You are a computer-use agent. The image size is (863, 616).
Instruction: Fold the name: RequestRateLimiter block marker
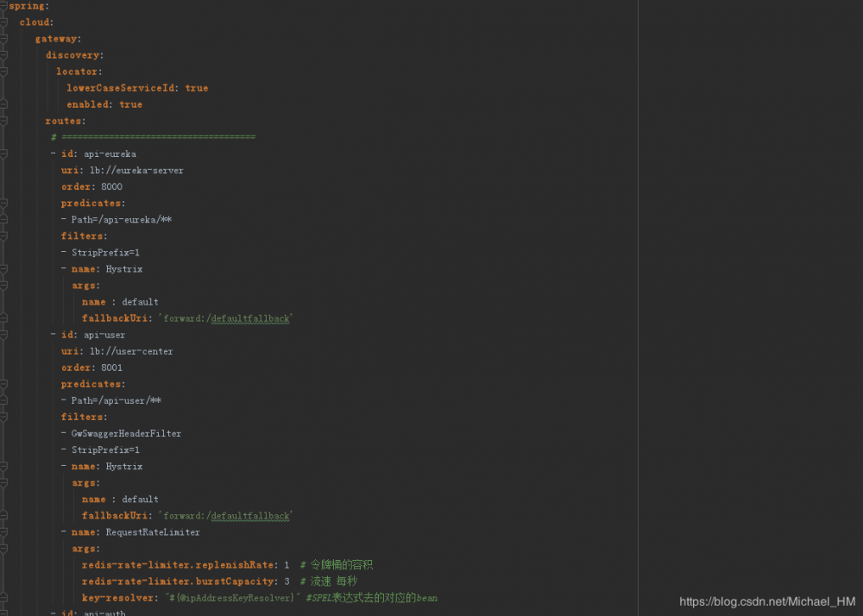(x=3, y=532)
